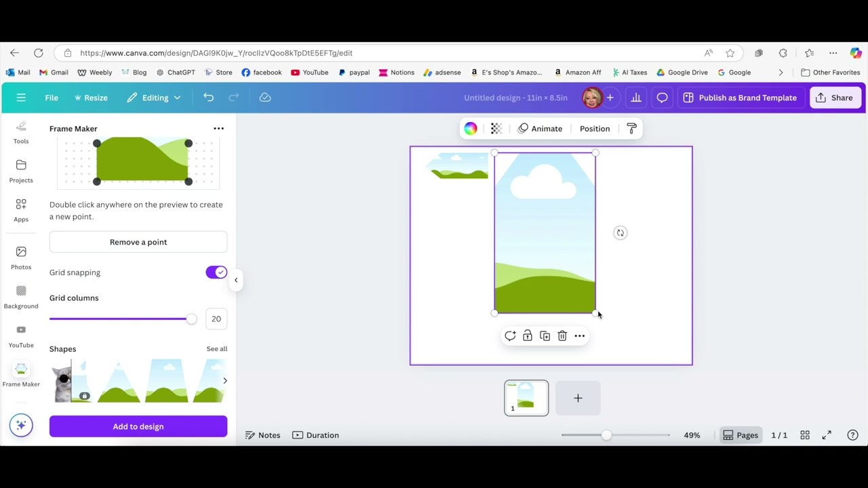Open the Apps sidebar panel
Screen dimensions: 868x488
pos(21,210)
